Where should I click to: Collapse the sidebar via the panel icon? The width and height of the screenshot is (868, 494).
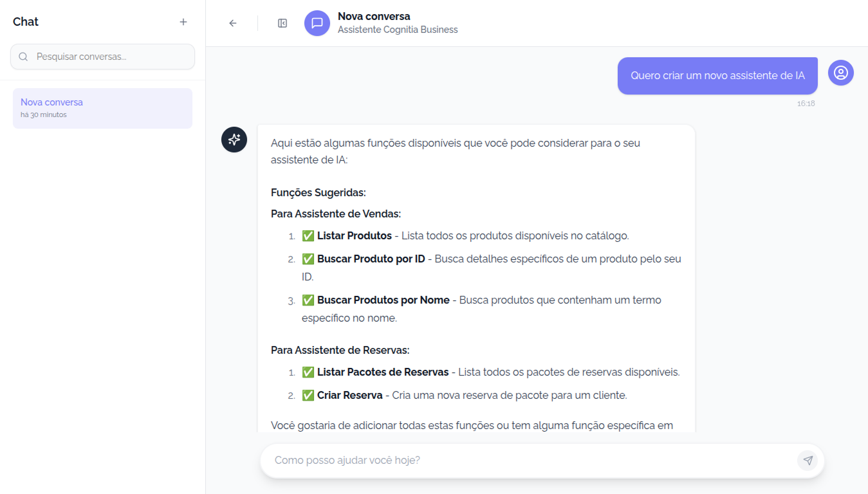[282, 23]
